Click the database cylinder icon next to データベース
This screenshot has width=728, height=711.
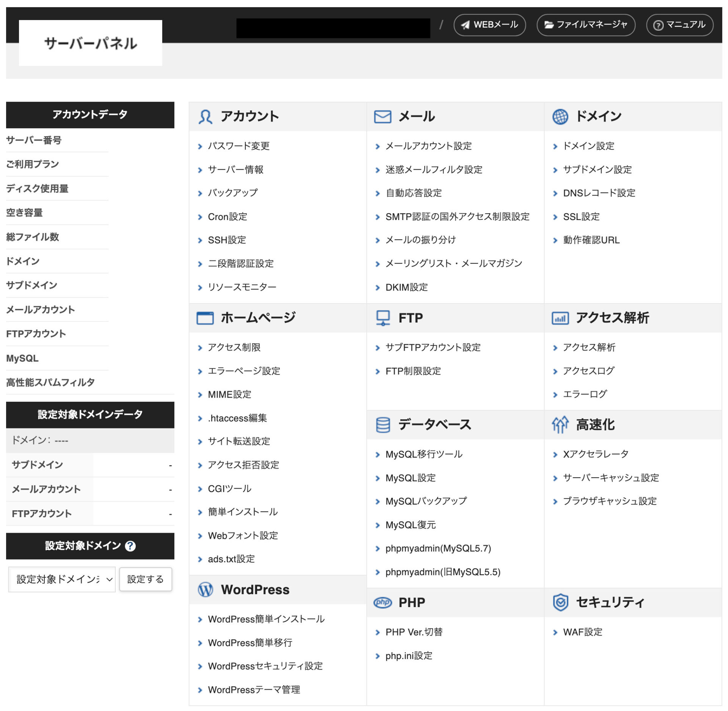coord(383,425)
